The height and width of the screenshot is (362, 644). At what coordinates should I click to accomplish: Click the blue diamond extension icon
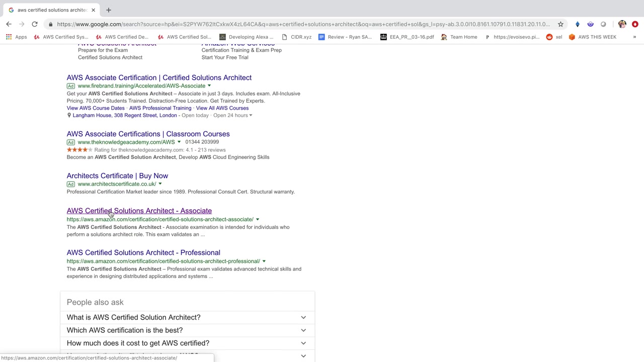point(578,24)
